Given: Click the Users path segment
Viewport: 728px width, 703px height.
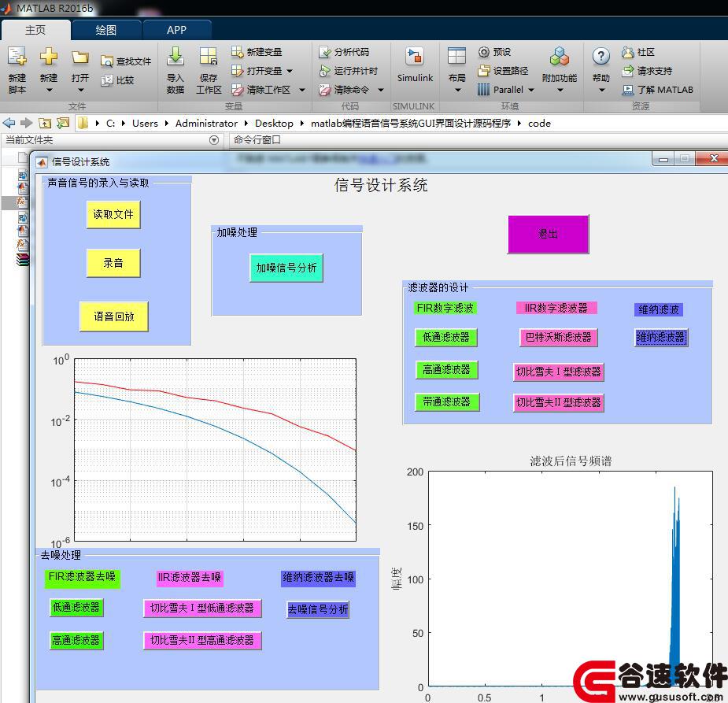Looking at the screenshot, I should point(145,124).
